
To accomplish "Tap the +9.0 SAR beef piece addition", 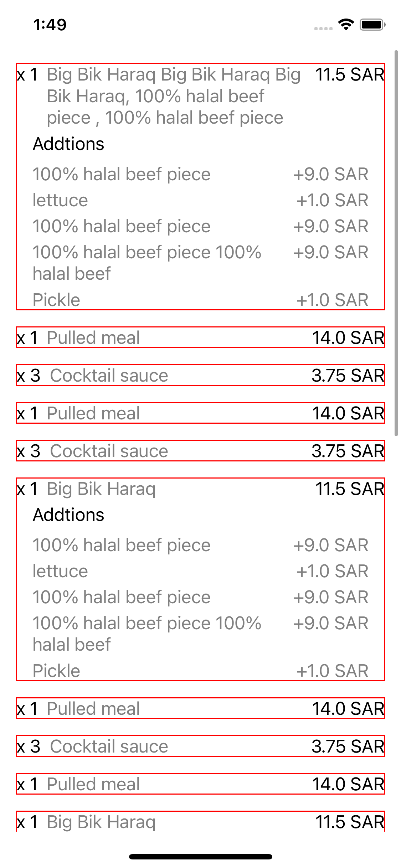I will [x=121, y=174].
